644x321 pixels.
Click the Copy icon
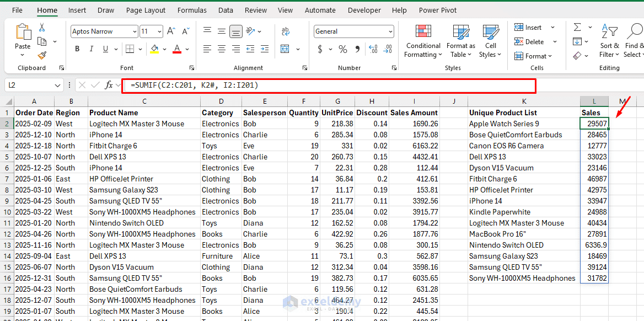pos(42,41)
